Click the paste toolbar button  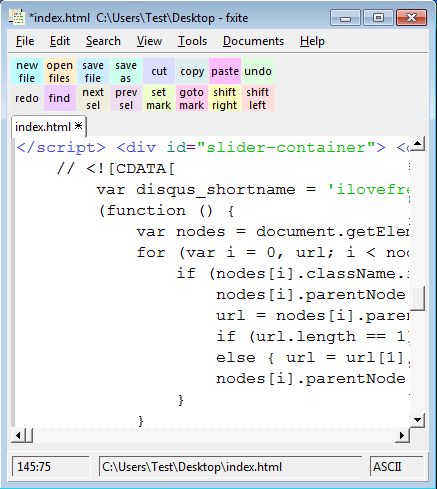(x=225, y=71)
